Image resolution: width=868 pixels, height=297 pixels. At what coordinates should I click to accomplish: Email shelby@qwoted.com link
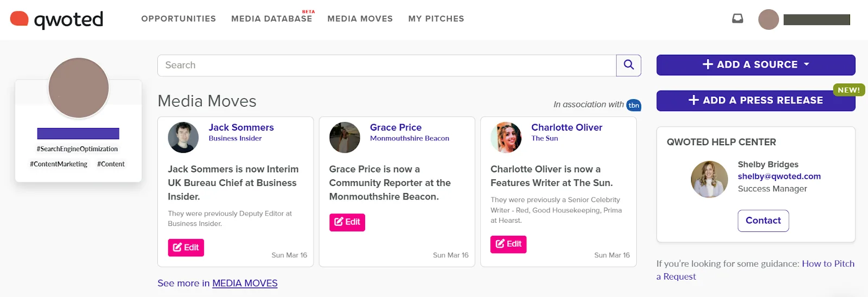(779, 176)
